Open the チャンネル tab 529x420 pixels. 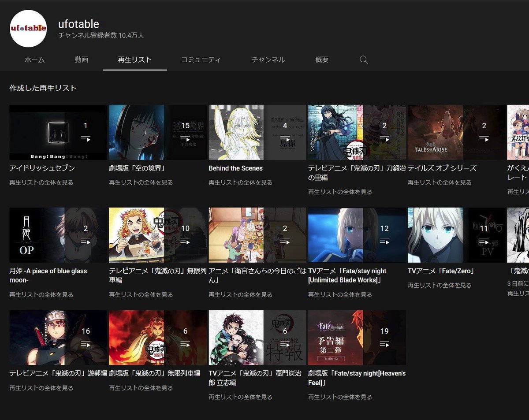coord(268,59)
